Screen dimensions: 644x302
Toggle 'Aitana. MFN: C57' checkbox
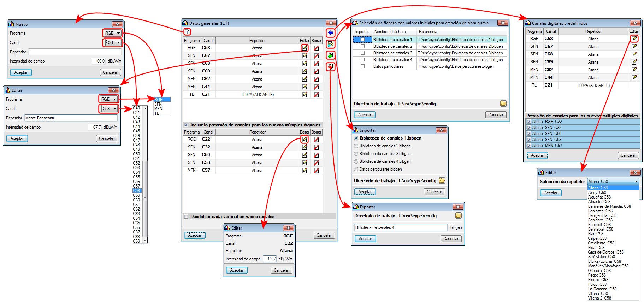529,146
